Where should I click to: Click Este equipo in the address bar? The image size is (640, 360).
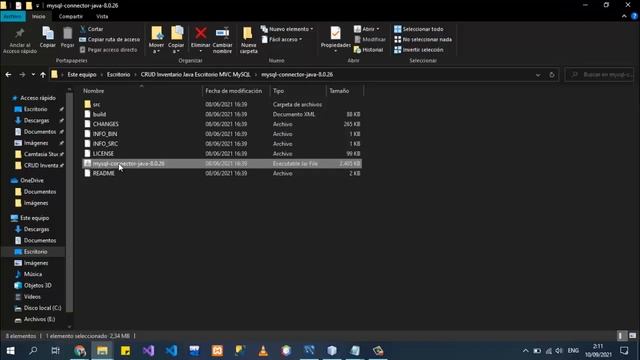coord(82,75)
